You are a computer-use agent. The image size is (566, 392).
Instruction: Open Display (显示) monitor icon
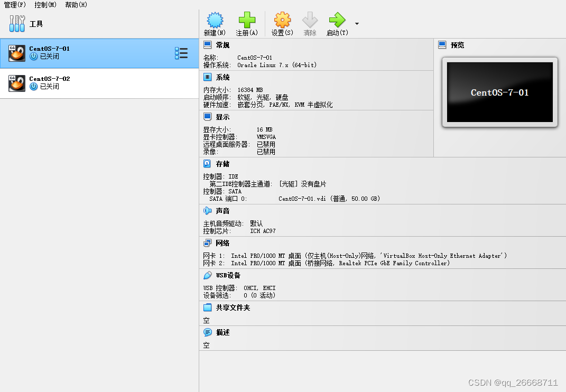click(x=208, y=117)
